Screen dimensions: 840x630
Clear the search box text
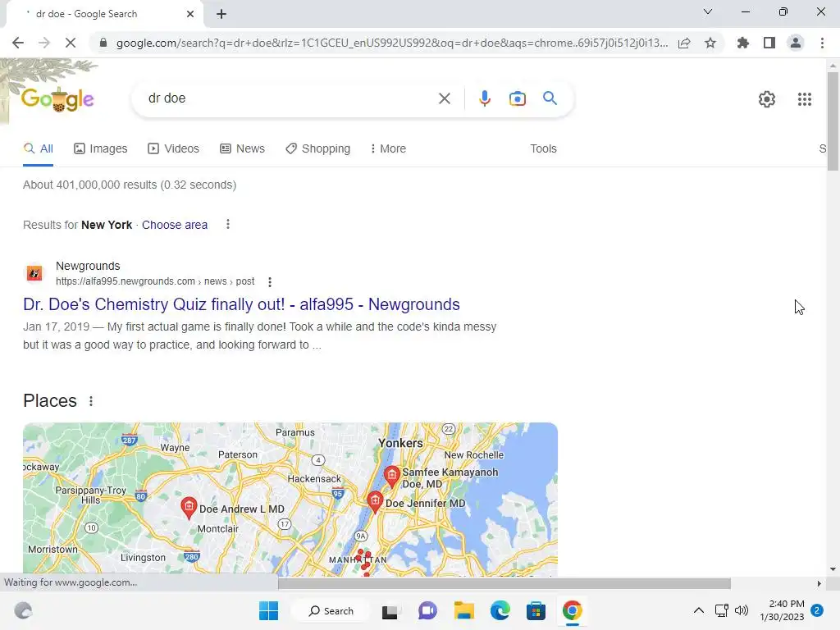444,98
